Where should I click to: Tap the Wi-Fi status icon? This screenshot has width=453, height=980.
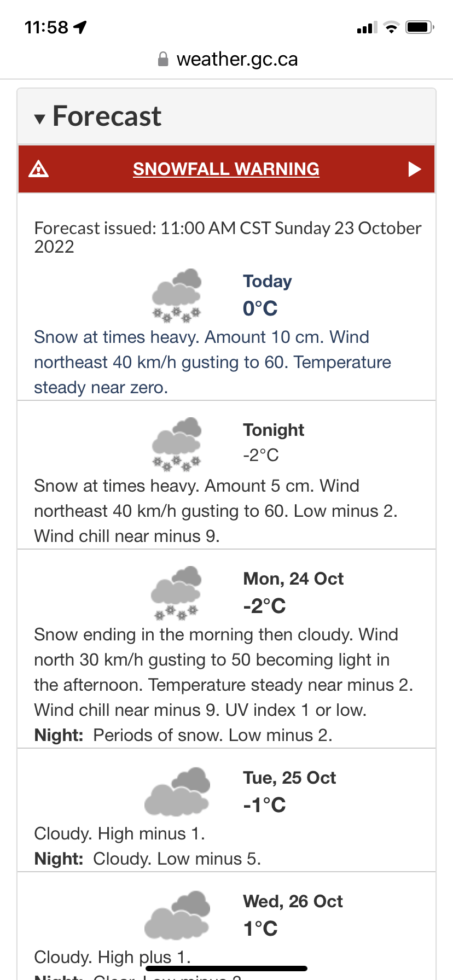point(391,27)
